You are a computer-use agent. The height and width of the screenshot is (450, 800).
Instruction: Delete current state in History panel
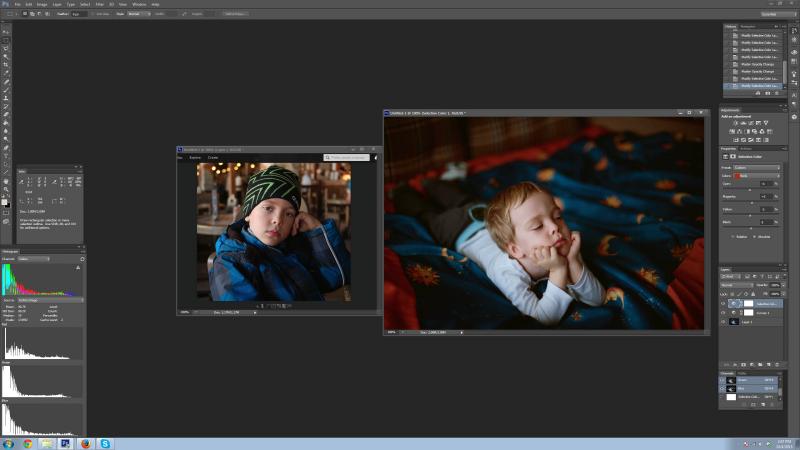coord(777,93)
